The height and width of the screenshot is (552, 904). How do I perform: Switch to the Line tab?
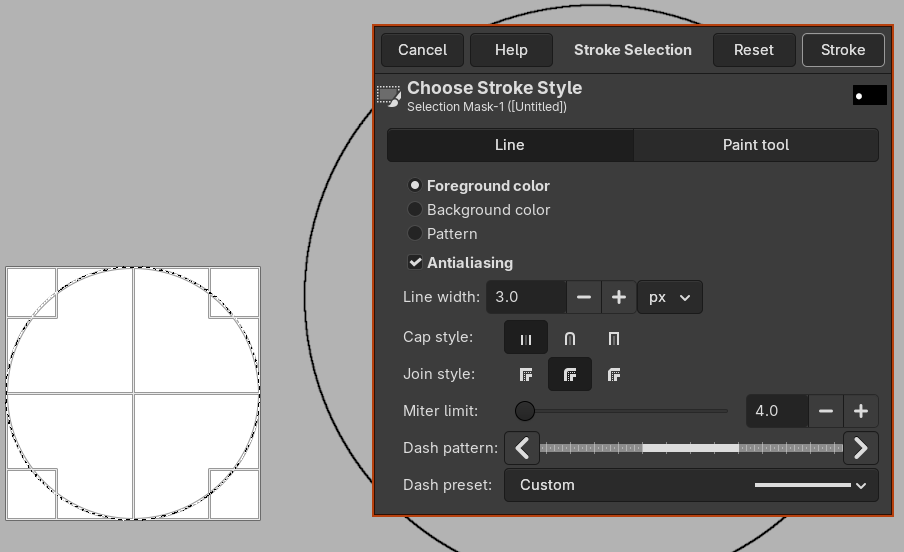tap(510, 145)
